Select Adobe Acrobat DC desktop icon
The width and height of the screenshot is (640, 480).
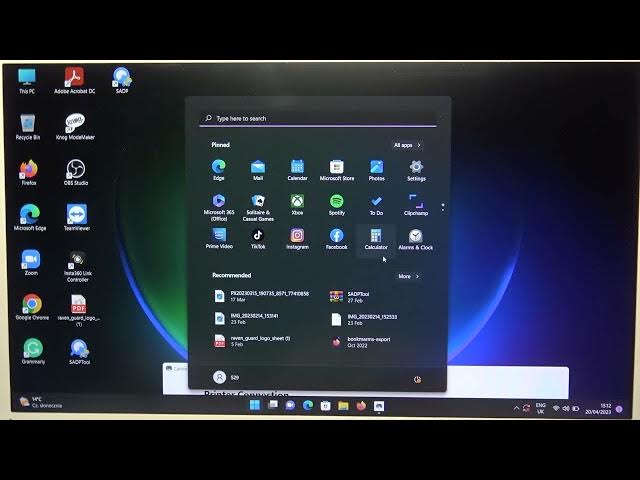click(x=74, y=81)
